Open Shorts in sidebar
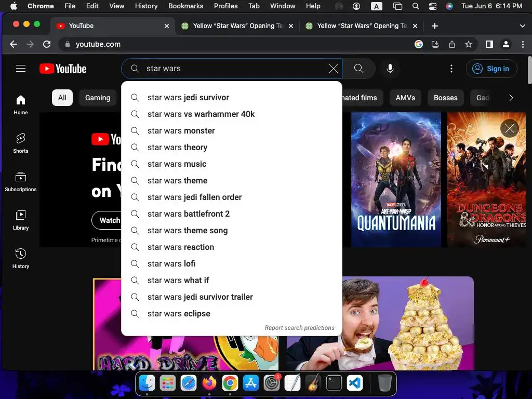 [21, 143]
